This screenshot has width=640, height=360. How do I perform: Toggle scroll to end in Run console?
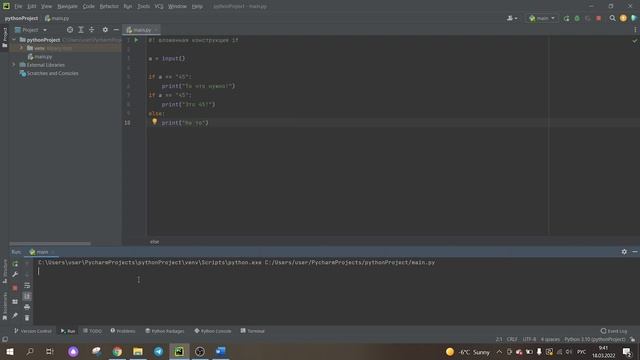27,296
